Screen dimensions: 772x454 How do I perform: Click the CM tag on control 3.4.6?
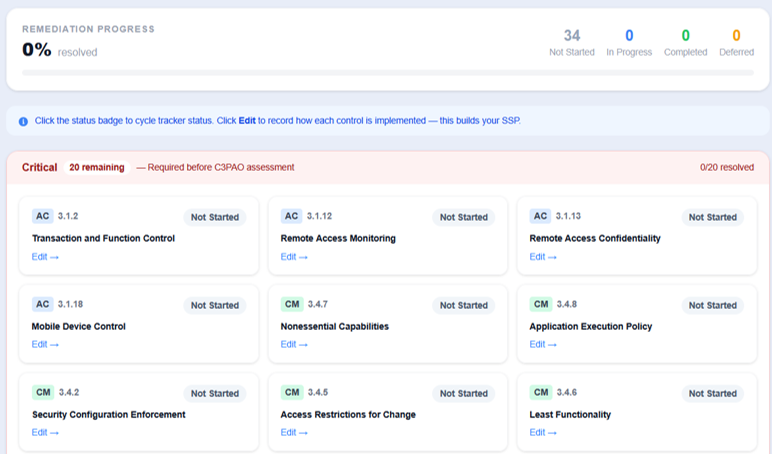541,392
